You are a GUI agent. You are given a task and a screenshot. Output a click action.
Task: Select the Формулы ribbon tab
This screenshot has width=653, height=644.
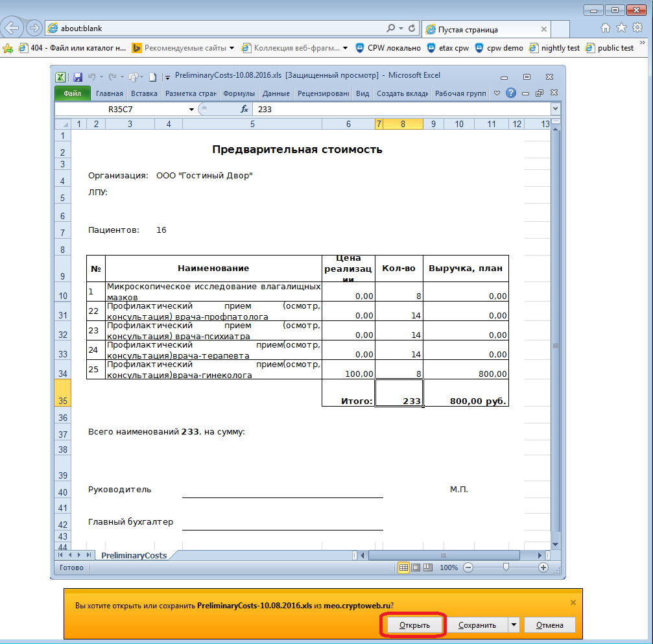[239, 93]
